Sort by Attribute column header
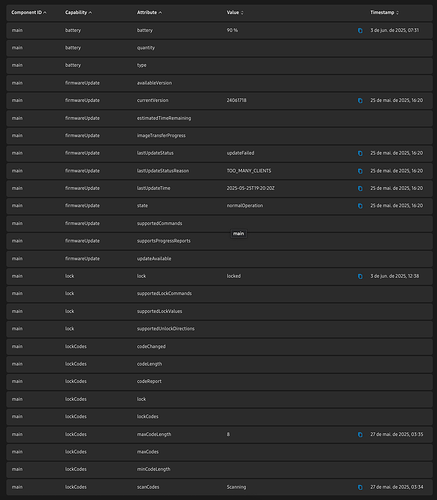Viewport: 437px width, 500px height. (149, 13)
